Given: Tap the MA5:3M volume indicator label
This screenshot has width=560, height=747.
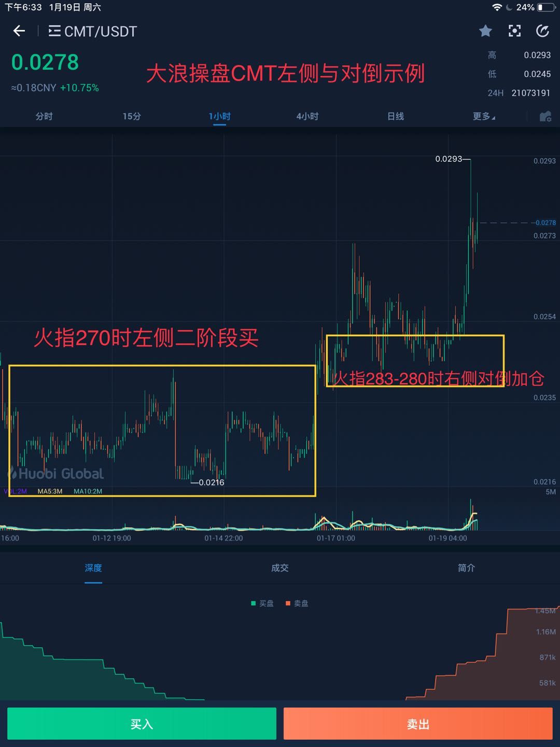Looking at the screenshot, I should [50, 491].
